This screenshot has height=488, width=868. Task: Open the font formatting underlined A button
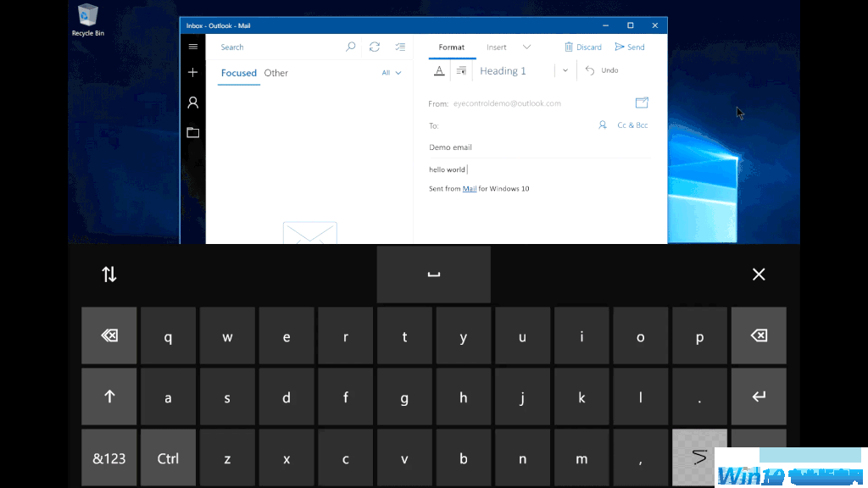pos(439,71)
